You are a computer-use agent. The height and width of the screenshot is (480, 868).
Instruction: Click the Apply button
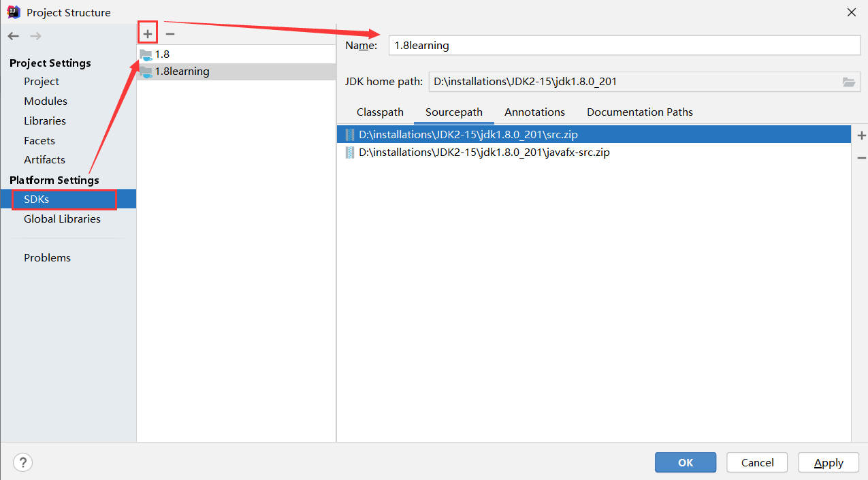click(829, 462)
